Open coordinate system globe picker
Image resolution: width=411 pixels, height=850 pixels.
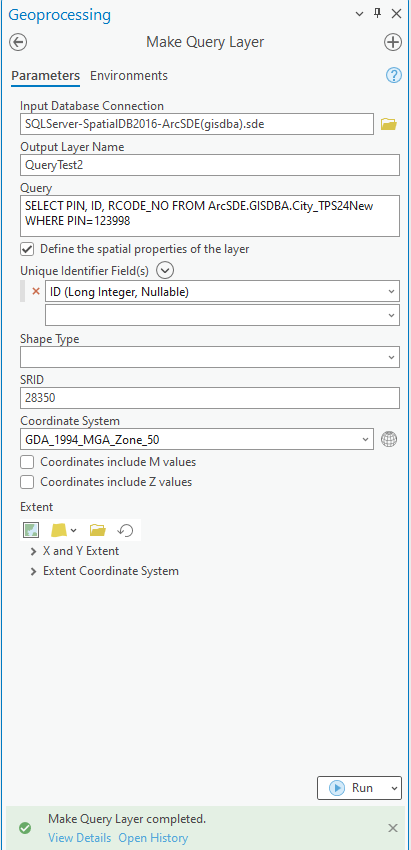click(x=389, y=439)
